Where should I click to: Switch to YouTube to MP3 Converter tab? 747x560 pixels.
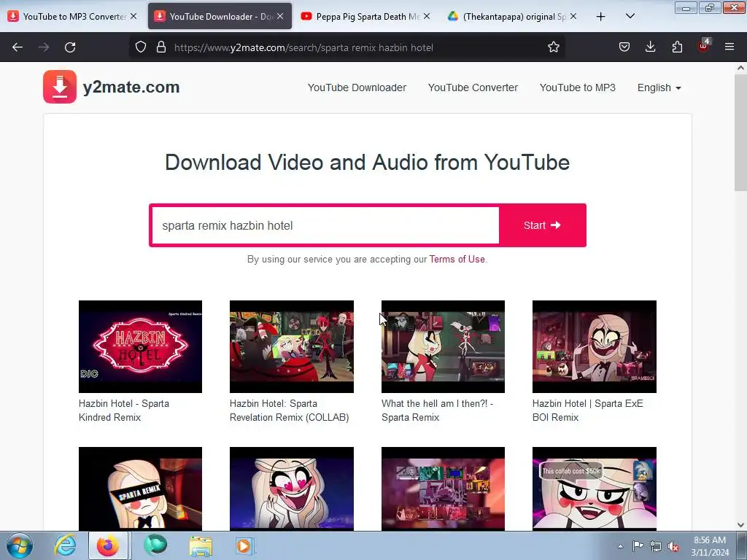tap(72, 16)
